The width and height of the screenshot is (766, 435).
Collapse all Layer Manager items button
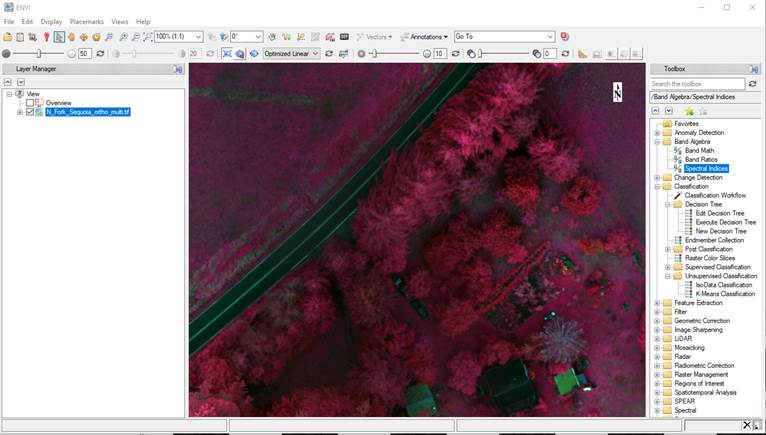click(7, 82)
